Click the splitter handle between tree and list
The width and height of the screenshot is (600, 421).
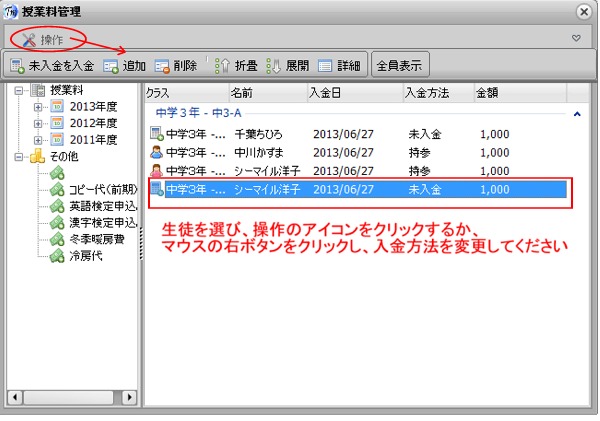[x=141, y=243]
